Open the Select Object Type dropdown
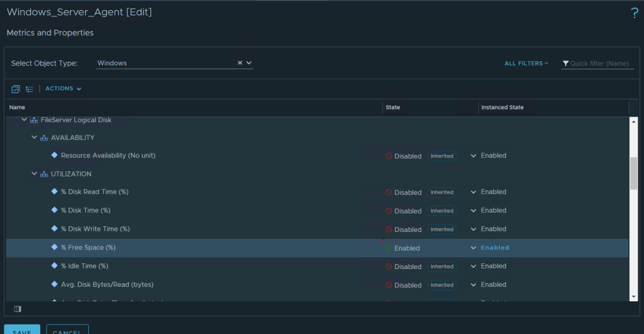 [249, 63]
